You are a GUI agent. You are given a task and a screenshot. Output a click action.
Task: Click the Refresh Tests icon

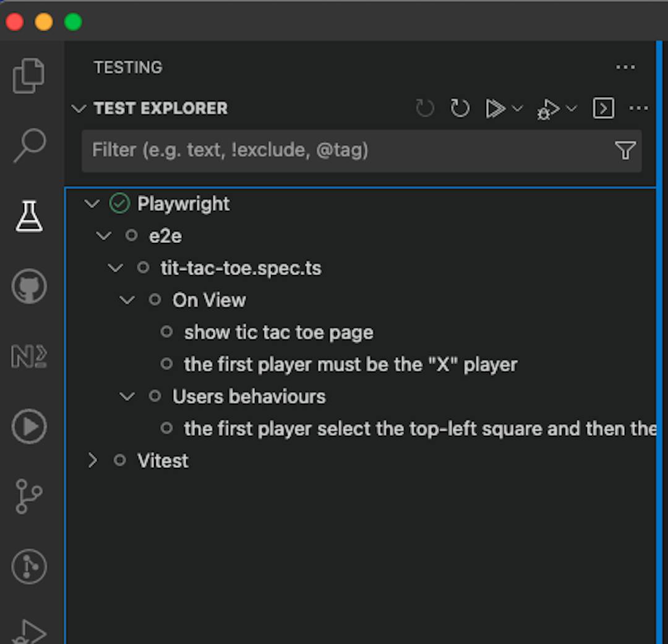tap(460, 109)
